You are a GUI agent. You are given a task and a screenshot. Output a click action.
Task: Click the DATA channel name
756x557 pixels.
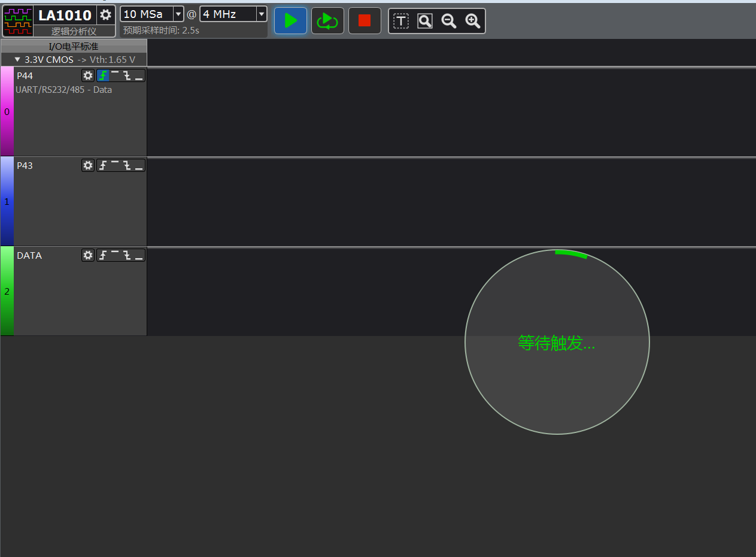tap(29, 256)
